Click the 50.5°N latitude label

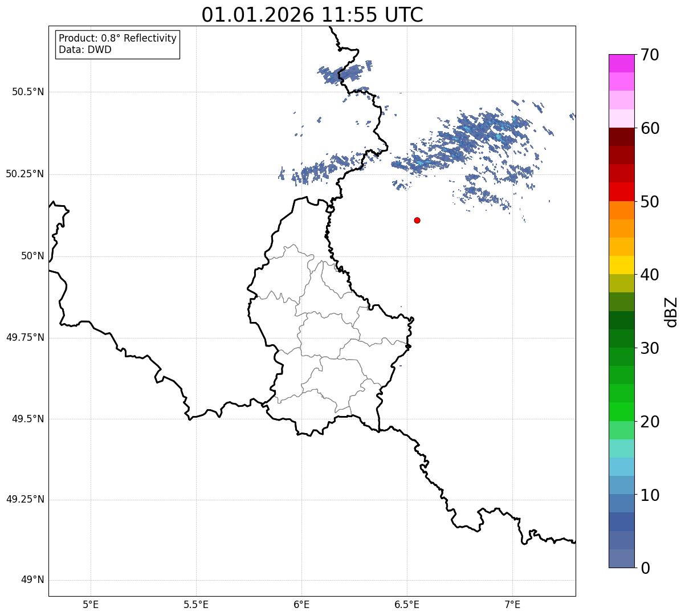coord(28,92)
